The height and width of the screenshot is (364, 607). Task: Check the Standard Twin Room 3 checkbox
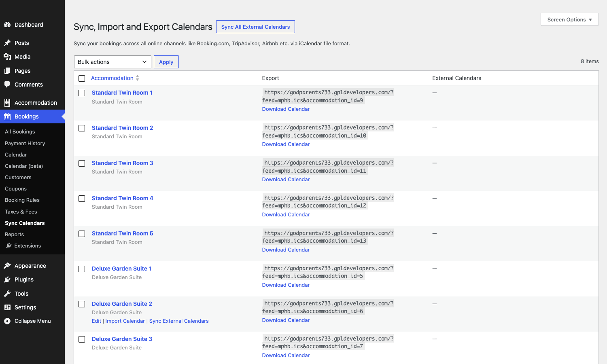point(82,163)
